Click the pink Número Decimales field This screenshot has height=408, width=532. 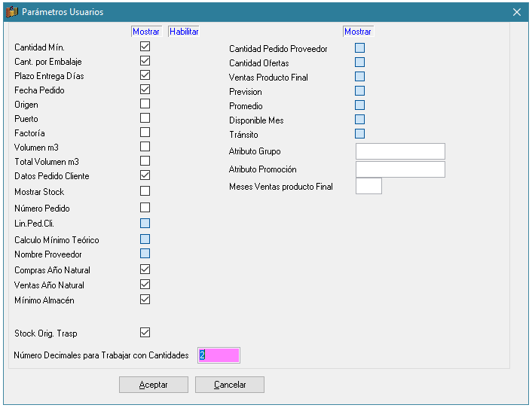click(219, 355)
